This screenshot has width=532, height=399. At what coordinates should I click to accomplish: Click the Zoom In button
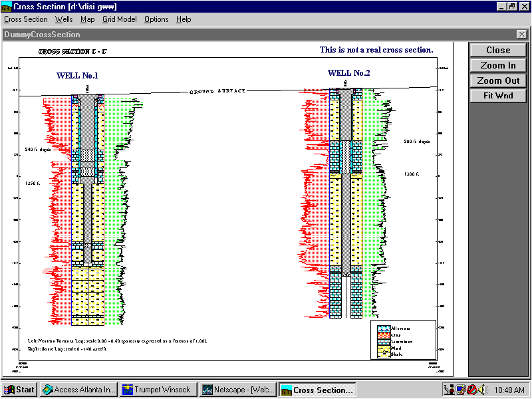498,65
